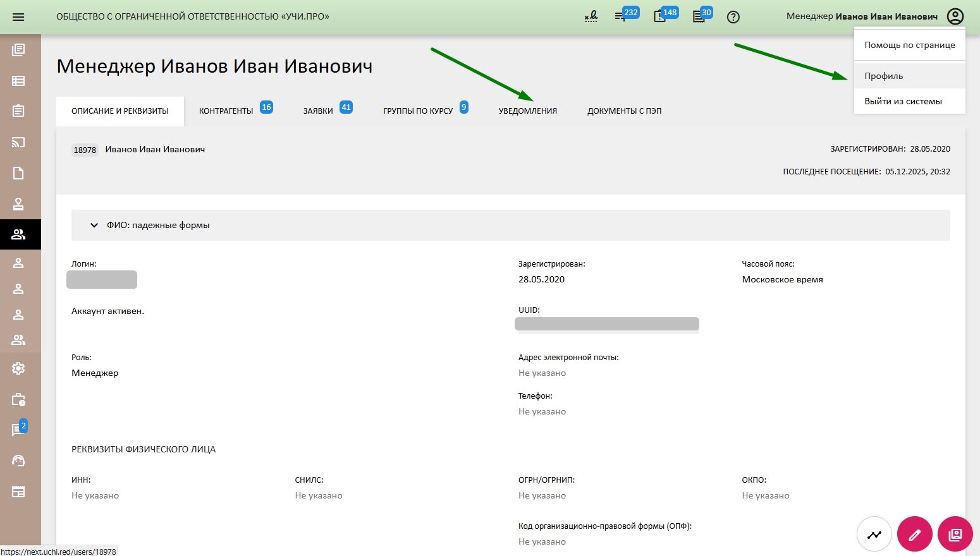Click the signature icon in the top bar

[x=591, y=17]
